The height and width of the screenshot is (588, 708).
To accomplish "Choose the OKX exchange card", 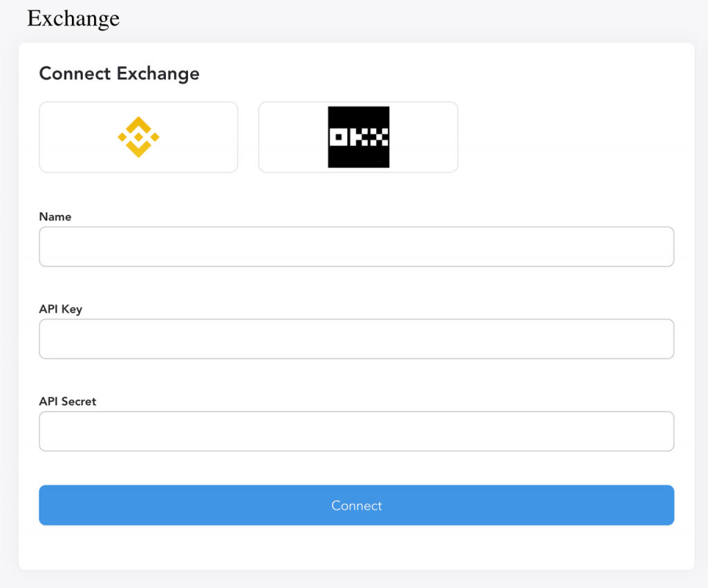I will tap(358, 137).
